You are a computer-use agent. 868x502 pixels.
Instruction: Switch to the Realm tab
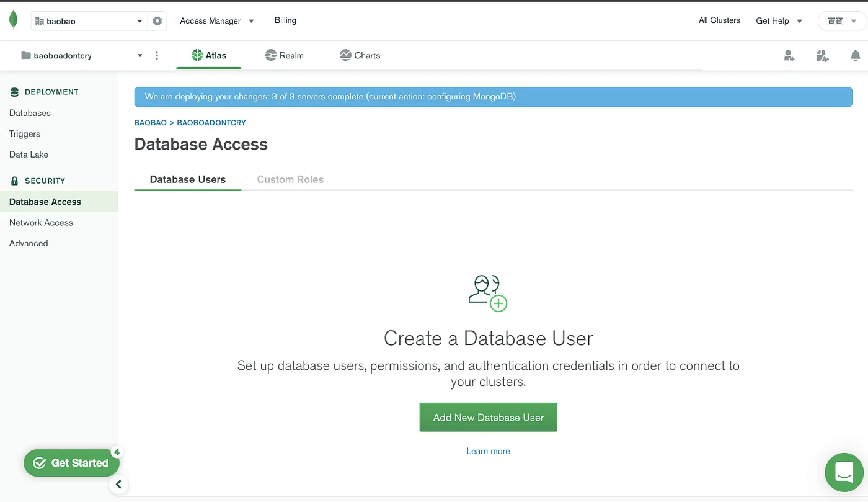pos(284,55)
